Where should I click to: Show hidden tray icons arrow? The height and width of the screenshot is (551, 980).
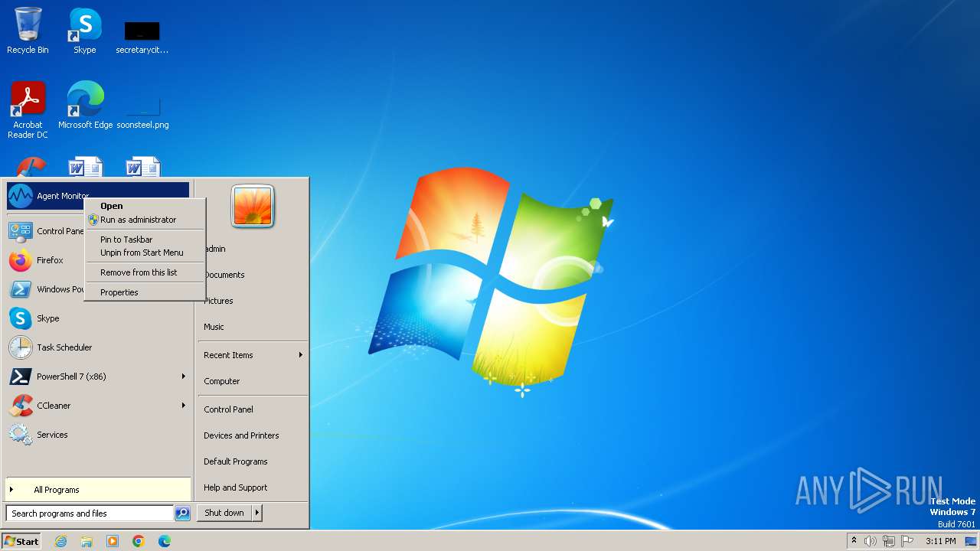coord(854,541)
